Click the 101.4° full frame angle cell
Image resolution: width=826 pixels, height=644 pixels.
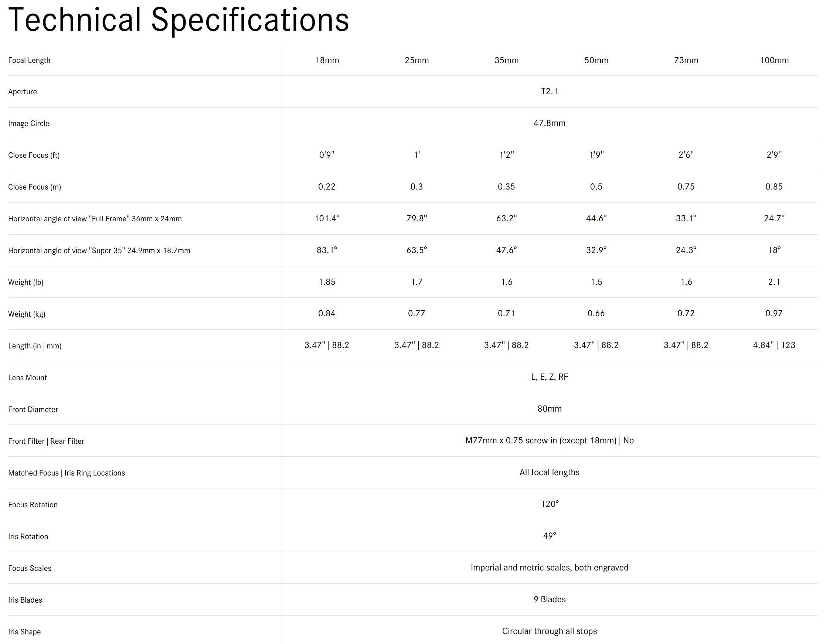327,218
